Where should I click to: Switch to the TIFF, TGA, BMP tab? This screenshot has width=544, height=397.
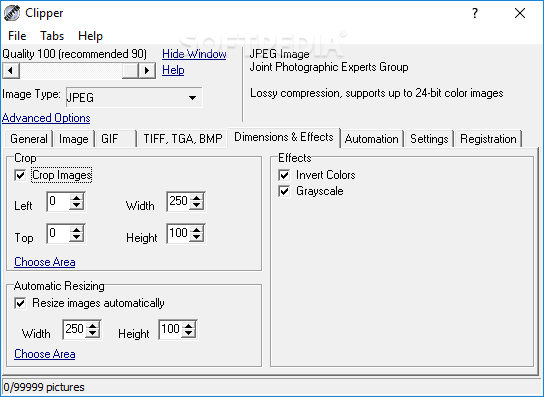[183, 139]
